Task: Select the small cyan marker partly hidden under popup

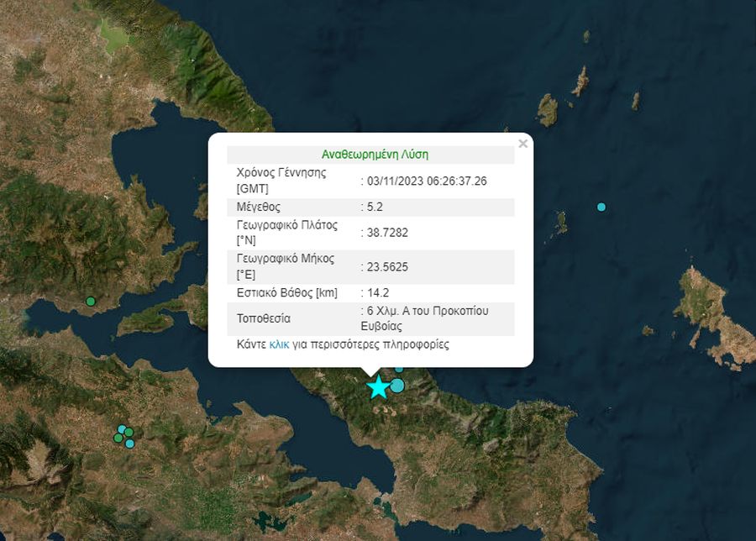Action: [399, 370]
